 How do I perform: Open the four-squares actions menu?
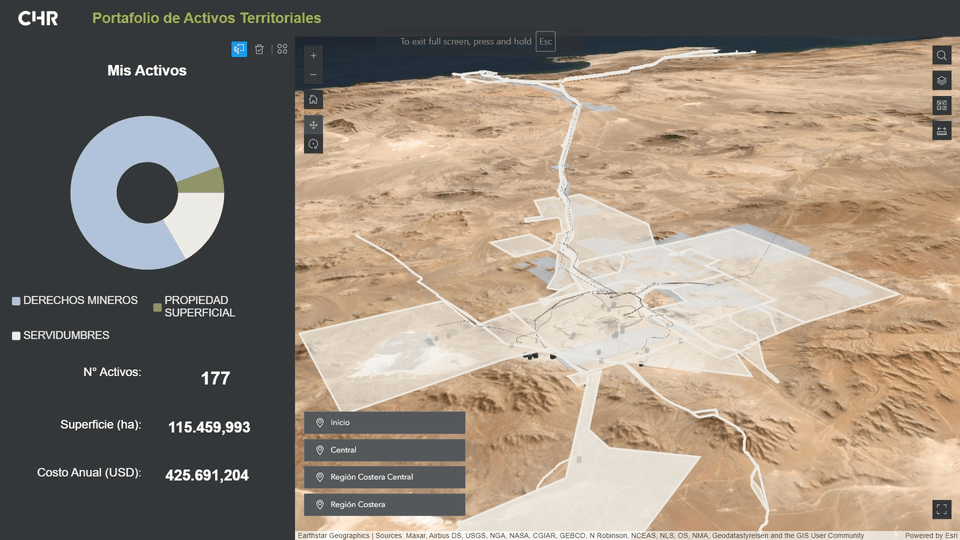[282, 49]
